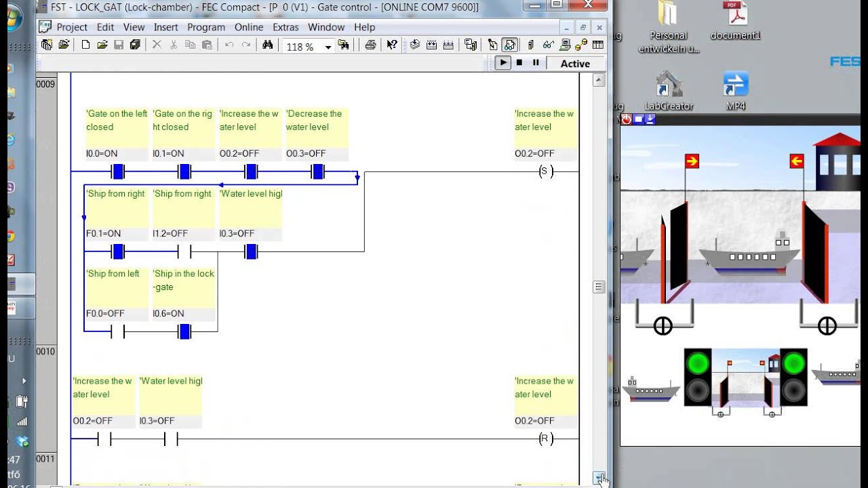Image resolution: width=868 pixels, height=488 pixels.
Task: Click the small ship left of the traffic lights
Action: 650,389
